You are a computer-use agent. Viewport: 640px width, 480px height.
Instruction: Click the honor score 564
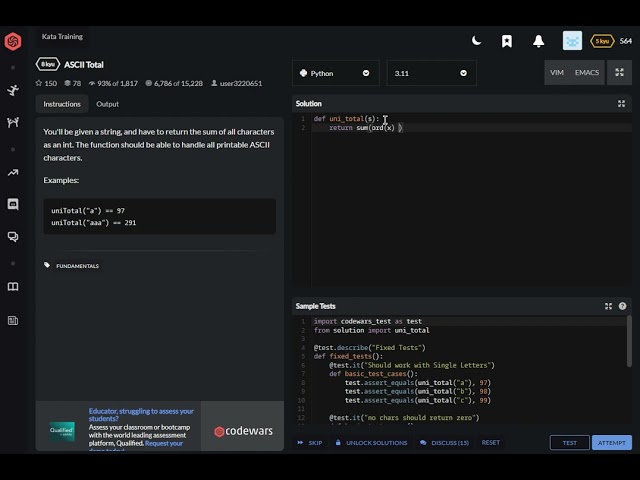tap(626, 41)
